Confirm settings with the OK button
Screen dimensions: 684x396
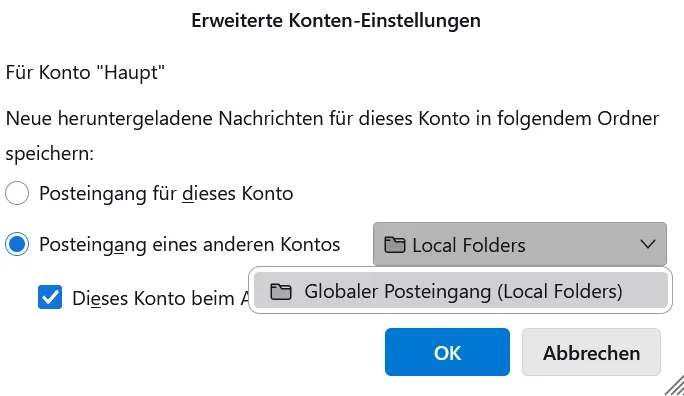click(x=447, y=352)
